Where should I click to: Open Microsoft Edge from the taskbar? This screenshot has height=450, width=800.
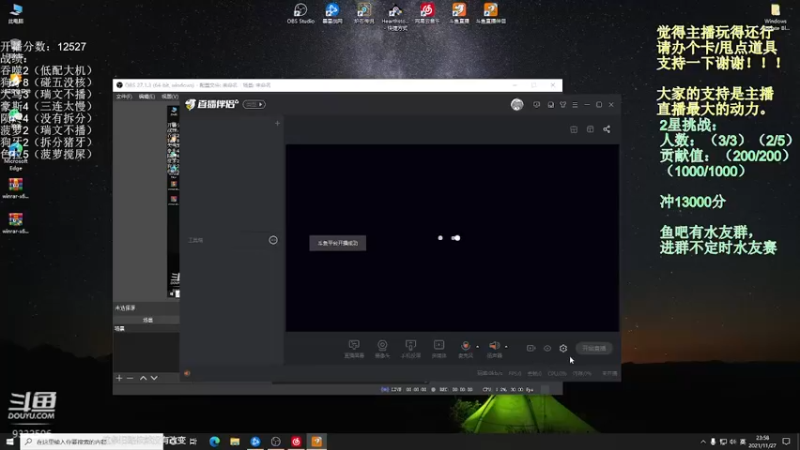214,441
